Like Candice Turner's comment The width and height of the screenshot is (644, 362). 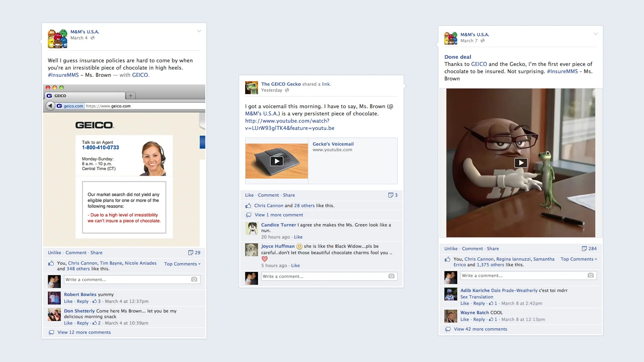[x=298, y=237]
